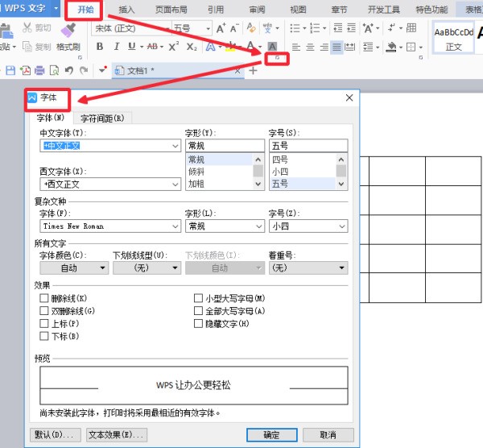Apply underline formatting in ribbon
The width and height of the screenshot is (483, 448).
(x=131, y=47)
